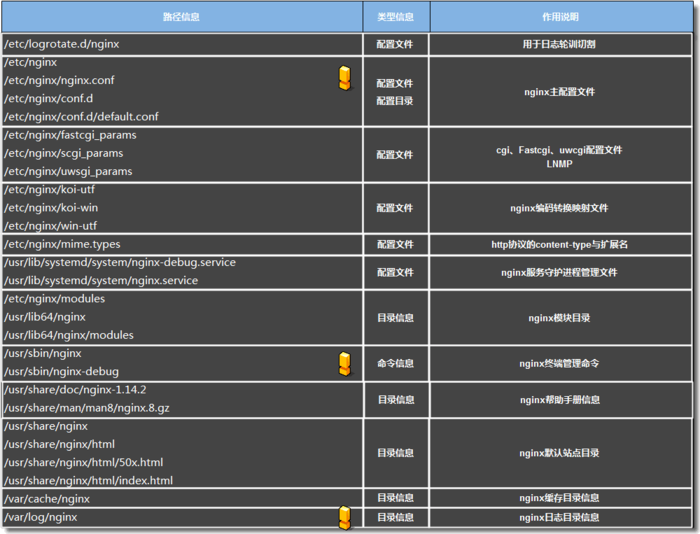Select the 路径信息 column header

181,17
